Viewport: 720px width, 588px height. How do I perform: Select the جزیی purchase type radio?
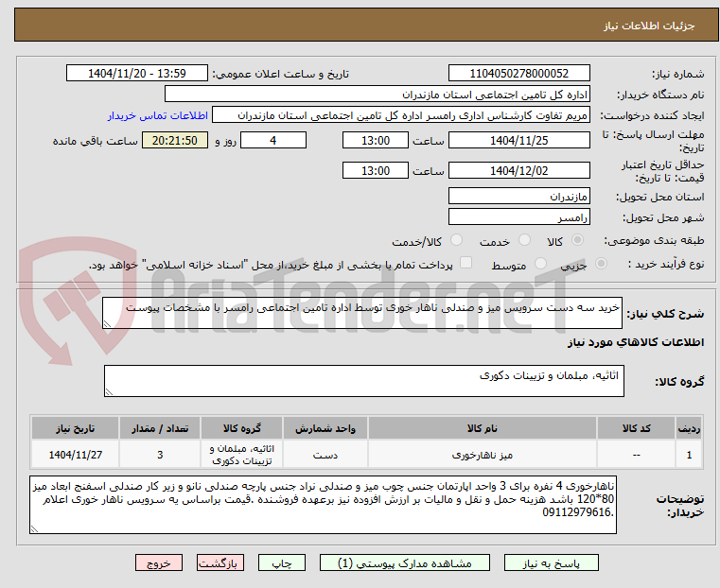click(x=601, y=263)
